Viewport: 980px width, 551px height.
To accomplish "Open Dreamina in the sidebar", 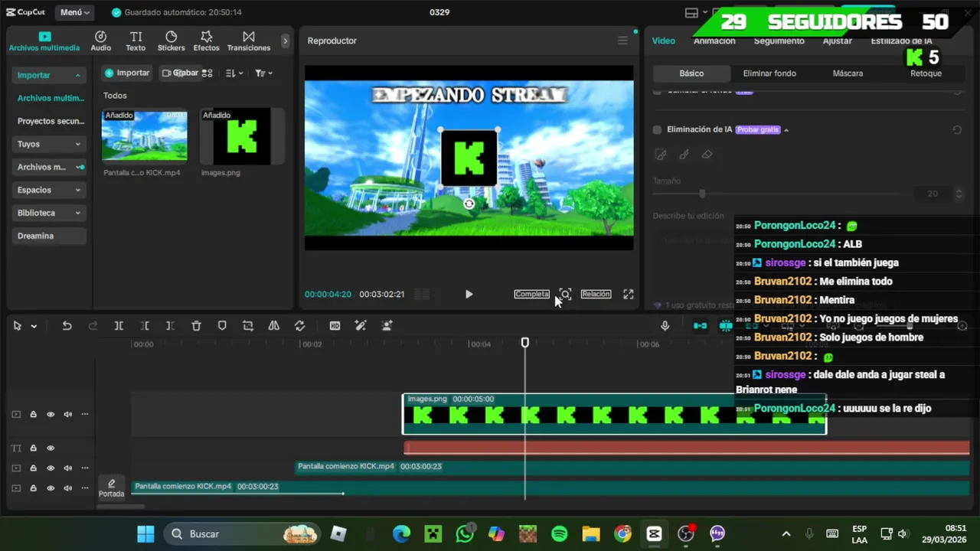I will coord(49,236).
